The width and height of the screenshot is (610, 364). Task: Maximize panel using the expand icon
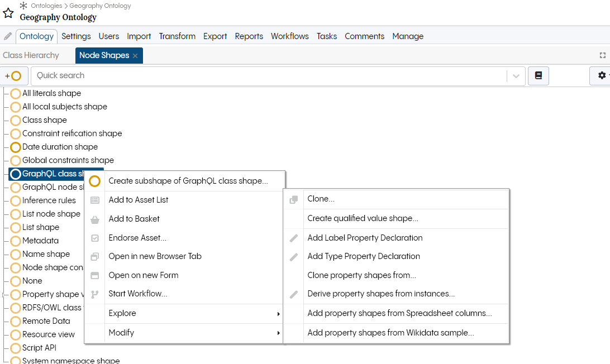coord(602,55)
